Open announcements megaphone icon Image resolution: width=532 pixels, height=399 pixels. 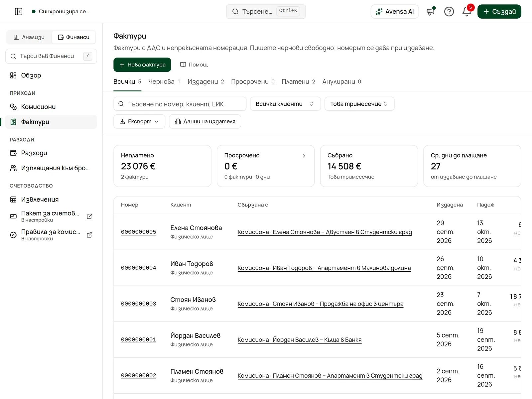click(431, 12)
